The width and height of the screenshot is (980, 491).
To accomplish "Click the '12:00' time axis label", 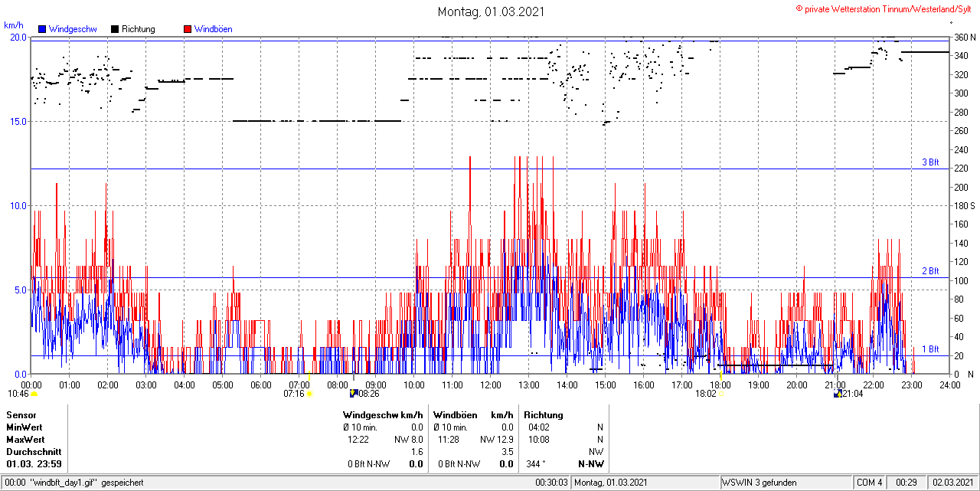I will (490, 385).
